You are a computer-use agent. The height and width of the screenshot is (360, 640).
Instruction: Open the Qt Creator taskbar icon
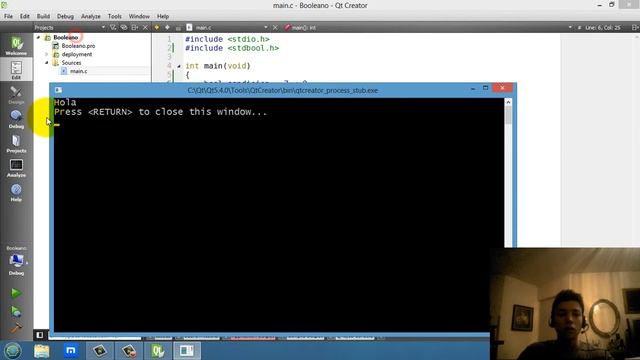tap(158, 351)
